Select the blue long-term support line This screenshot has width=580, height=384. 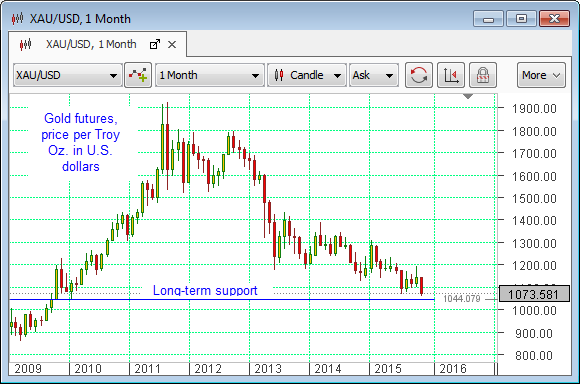pyautogui.click(x=222, y=299)
